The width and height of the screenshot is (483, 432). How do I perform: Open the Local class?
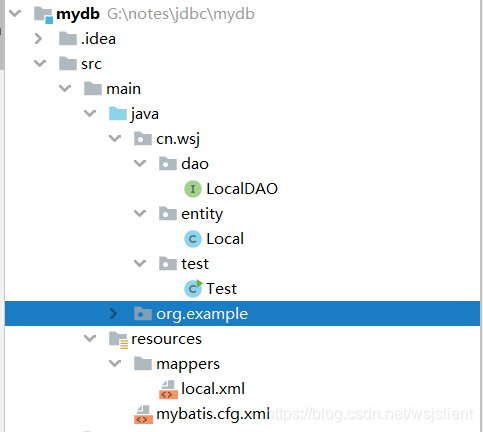(x=225, y=239)
